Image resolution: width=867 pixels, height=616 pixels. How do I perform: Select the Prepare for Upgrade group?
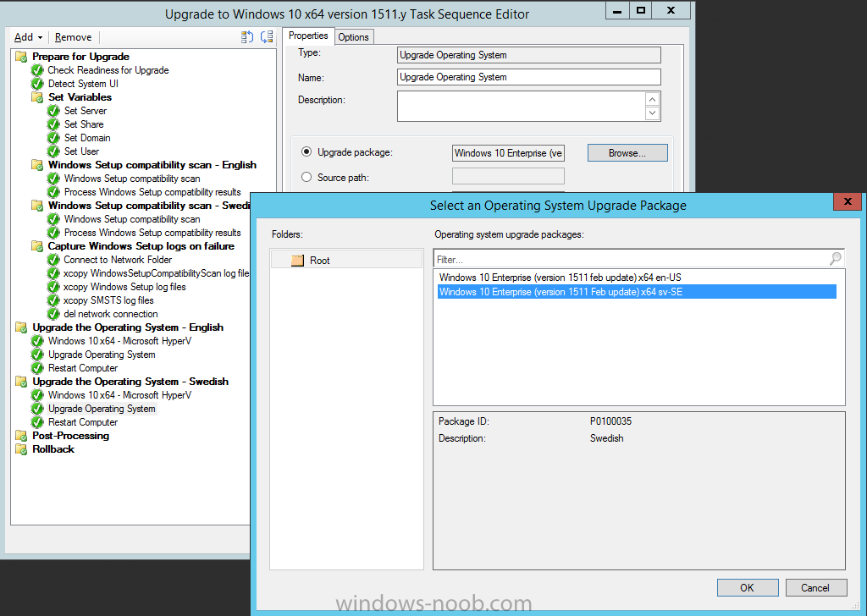click(x=80, y=57)
